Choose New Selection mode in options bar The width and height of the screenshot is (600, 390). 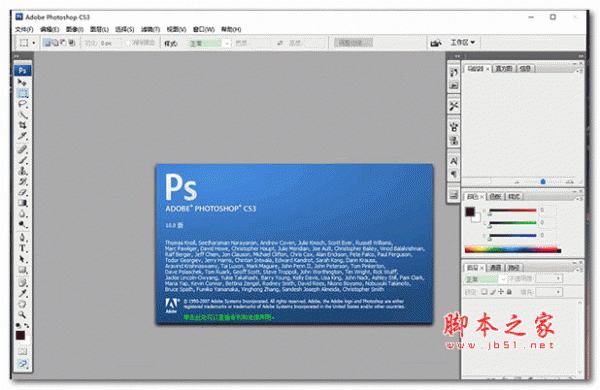pos(47,42)
